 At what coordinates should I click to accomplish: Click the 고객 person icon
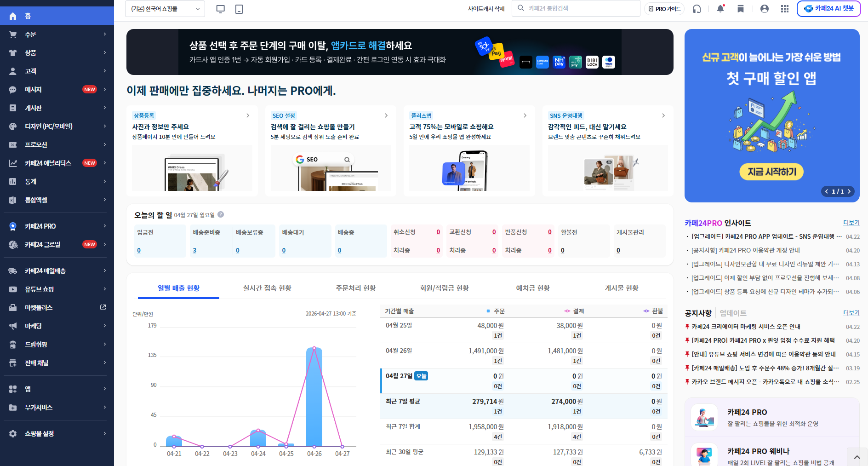13,71
